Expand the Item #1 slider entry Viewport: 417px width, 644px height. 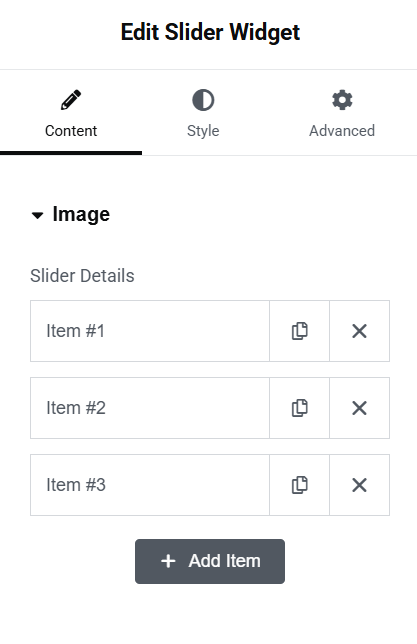[x=150, y=331]
